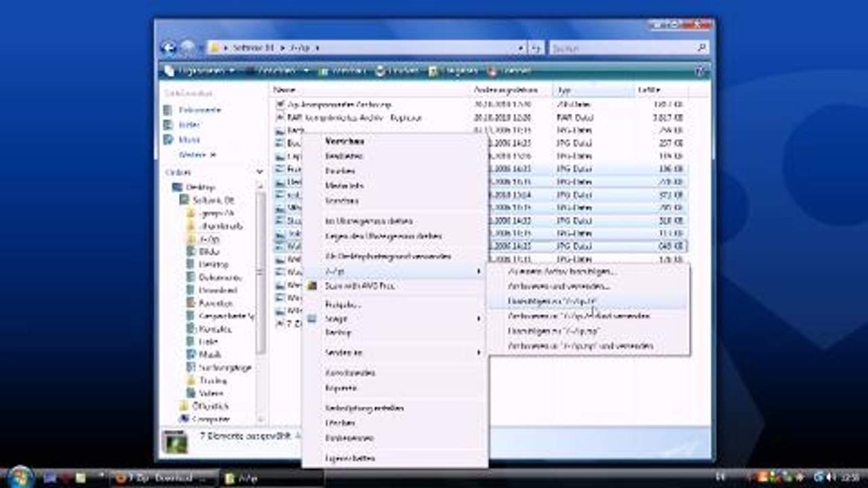Choose Löschen in the context menu
This screenshot has height=488, width=868.
pos(394,423)
